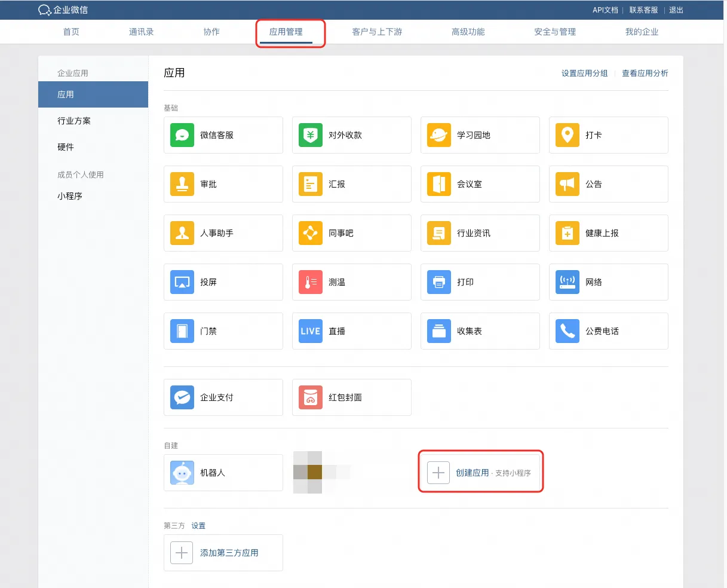
Task: Click the 打印 printer icon
Action: pyautogui.click(x=439, y=282)
